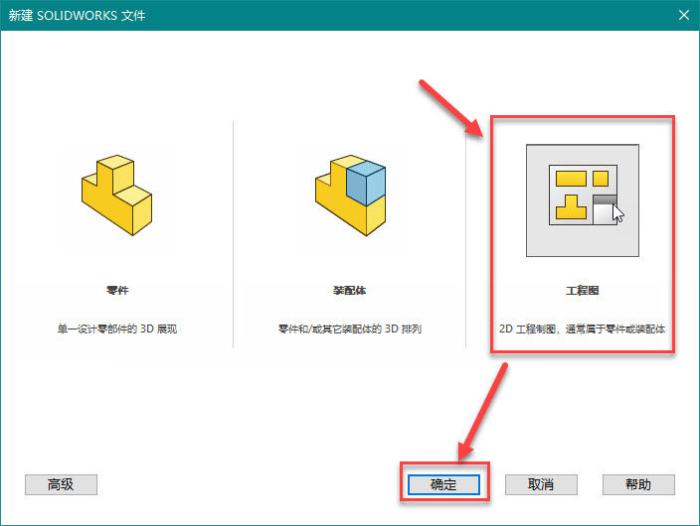Click the 零件 template label
The width and height of the screenshot is (700, 526).
tap(116, 291)
